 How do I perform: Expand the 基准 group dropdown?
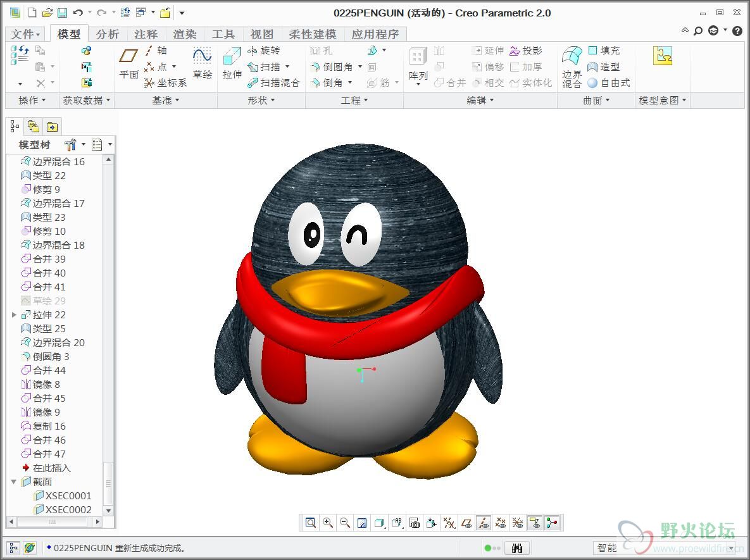coord(165,101)
